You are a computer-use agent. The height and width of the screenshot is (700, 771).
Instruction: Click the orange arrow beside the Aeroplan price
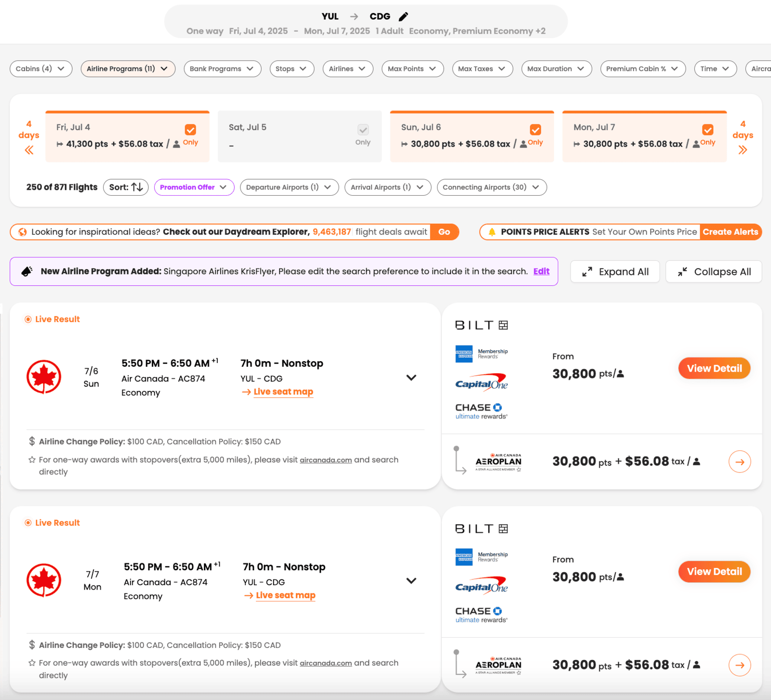click(x=740, y=461)
